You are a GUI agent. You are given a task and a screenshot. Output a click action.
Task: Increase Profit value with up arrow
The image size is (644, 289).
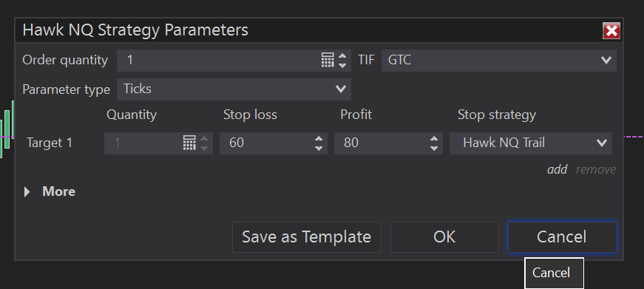coord(434,139)
